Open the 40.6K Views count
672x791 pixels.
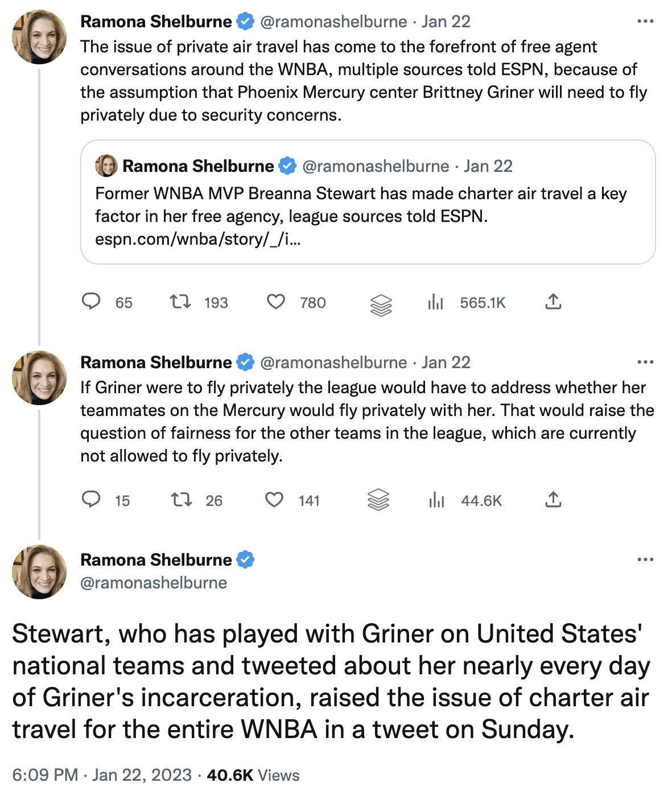pos(253,775)
